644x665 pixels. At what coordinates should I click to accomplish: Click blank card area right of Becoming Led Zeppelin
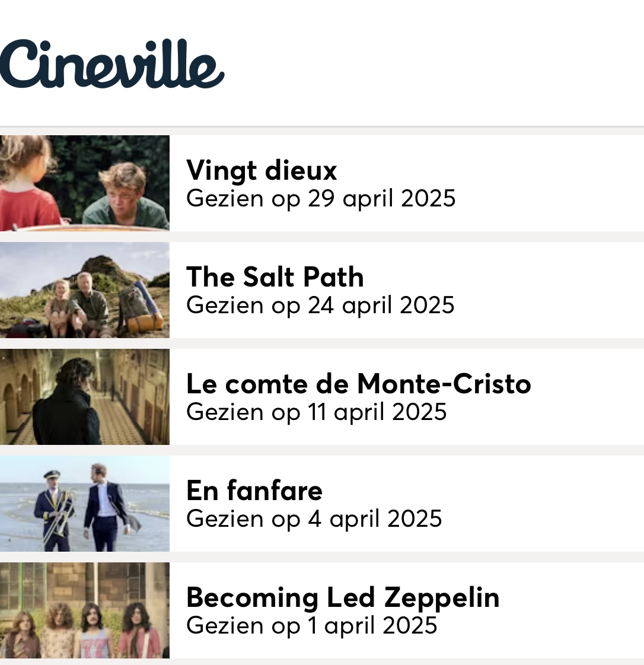click(x=572, y=610)
